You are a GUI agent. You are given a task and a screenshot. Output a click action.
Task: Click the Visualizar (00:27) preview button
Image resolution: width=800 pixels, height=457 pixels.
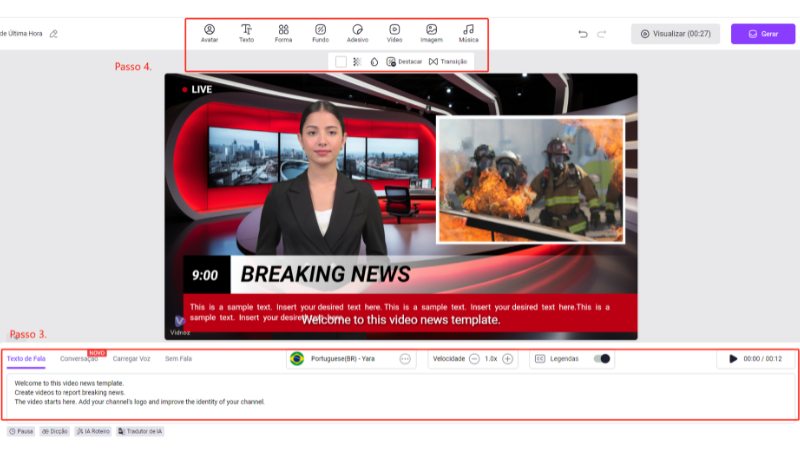coord(676,34)
